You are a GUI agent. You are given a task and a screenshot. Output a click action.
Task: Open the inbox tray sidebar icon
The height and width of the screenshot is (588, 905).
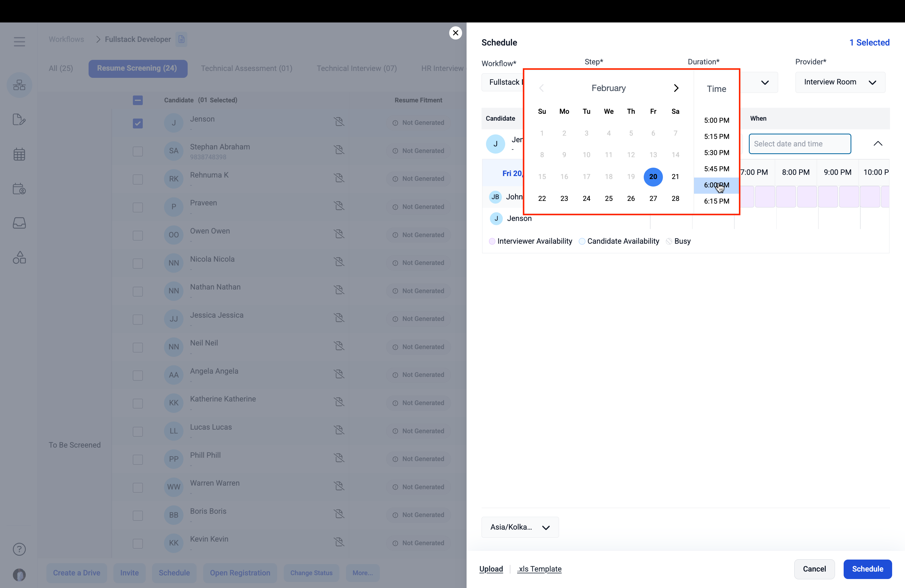click(19, 223)
